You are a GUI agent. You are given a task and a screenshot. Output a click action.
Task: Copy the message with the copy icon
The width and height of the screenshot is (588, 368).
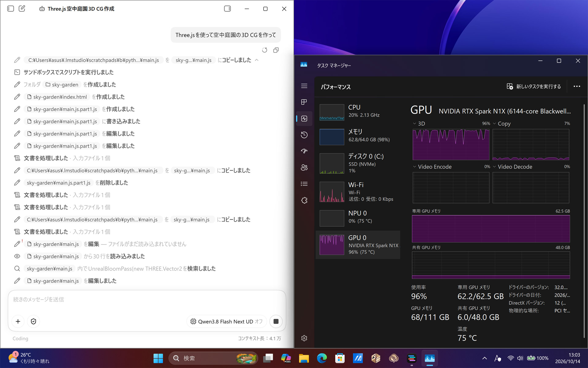pyautogui.click(x=276, y=50)
